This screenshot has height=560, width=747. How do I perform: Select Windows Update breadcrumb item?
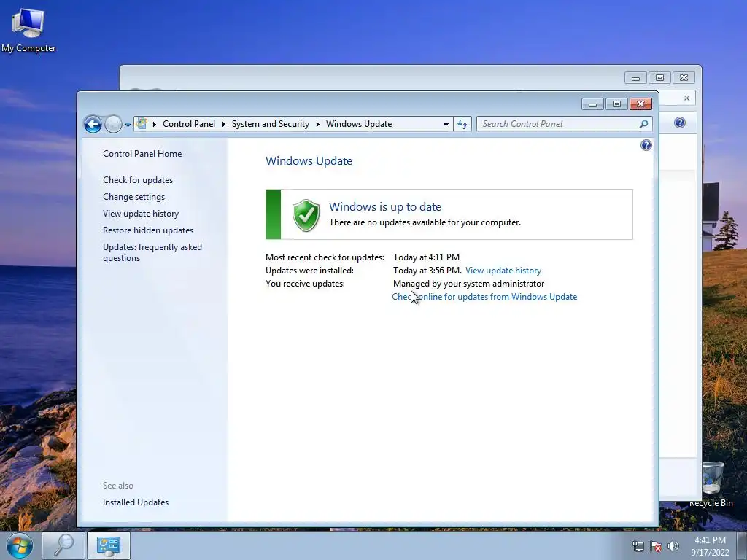(359, 124)
